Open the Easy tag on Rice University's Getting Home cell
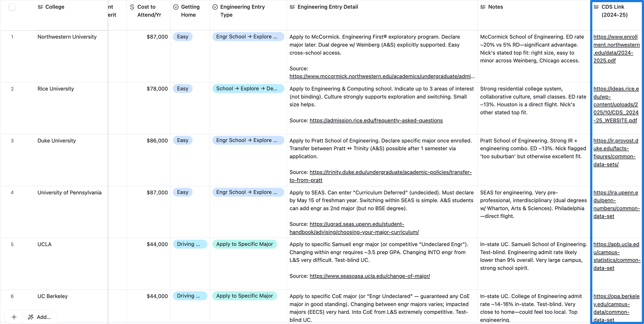Screen dimensions: 644x324 pyautogui.click(x=183, y=88)
